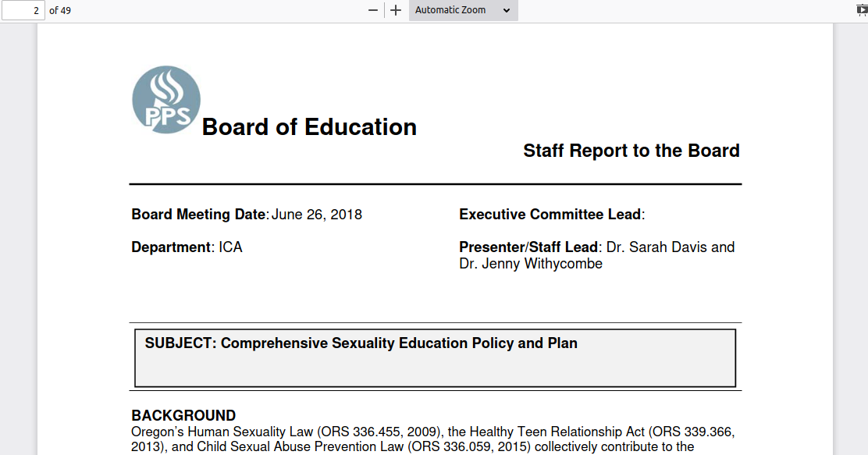The image size is (868, 455).
Task: Click the zoom out minus icon
Action: [373, 10]
